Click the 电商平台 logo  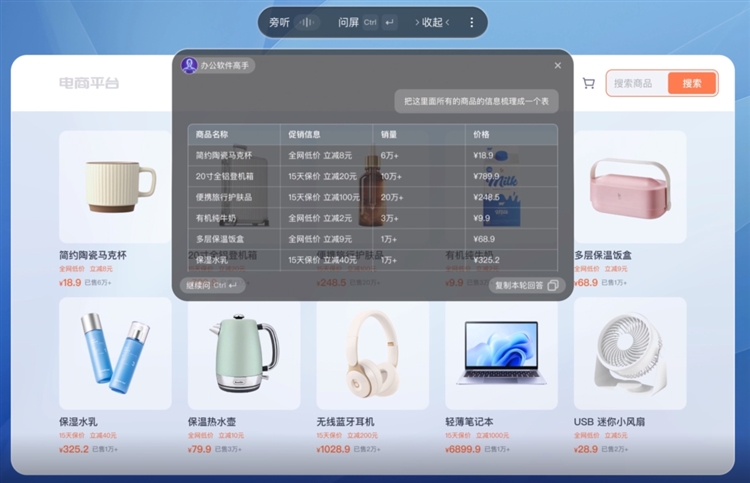(88, 83)
